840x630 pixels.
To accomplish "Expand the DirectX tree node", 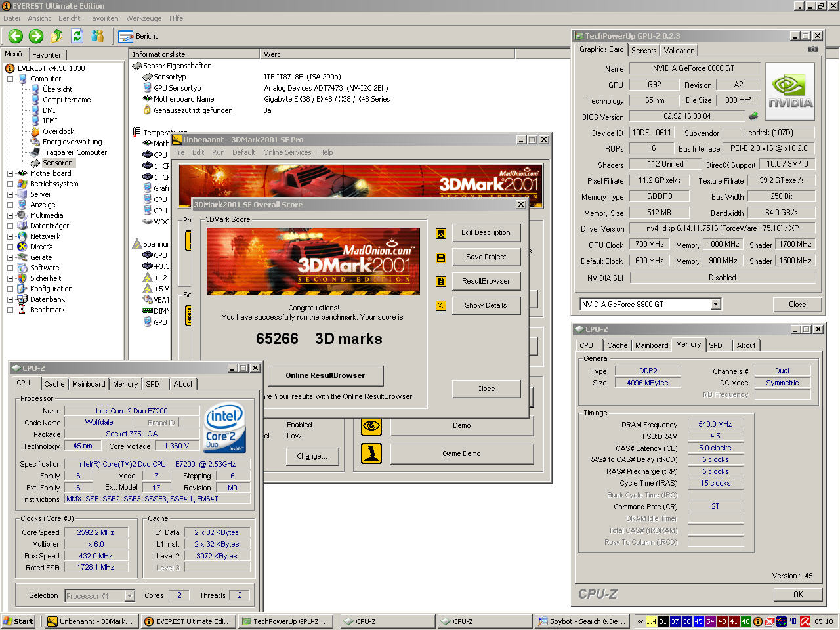I will [10, 247].
